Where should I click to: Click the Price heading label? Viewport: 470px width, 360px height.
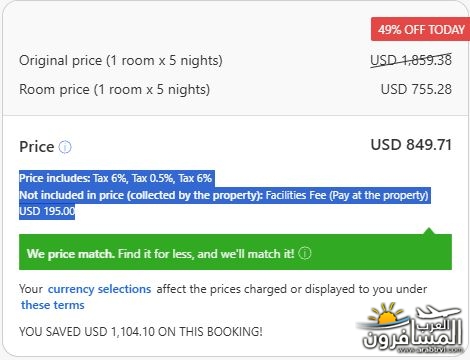37,147
